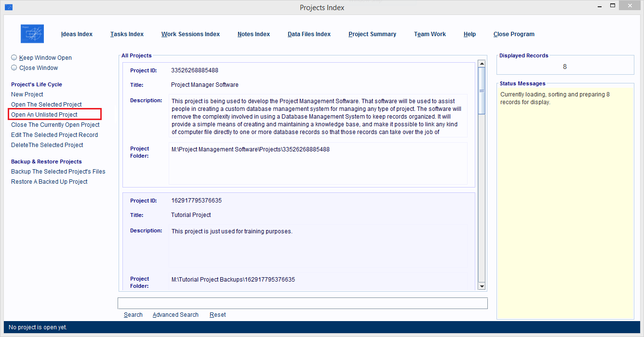The height and width of the screenshot is (337, 644).
Task: Click the title bar application icon
Action: click(8, 7)
